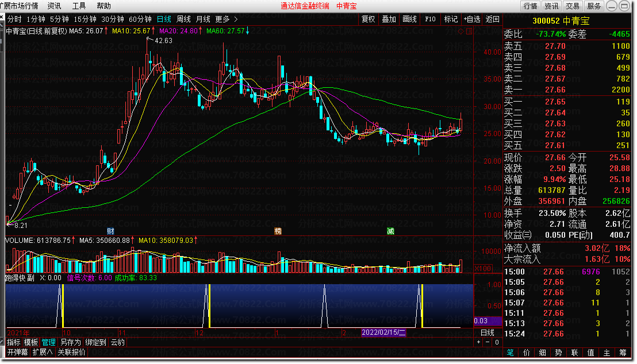The height and width of the screenshot is (364, 637).
Task: Open the F10 company info
Action: pyautogui.click(x=430, y=19)
